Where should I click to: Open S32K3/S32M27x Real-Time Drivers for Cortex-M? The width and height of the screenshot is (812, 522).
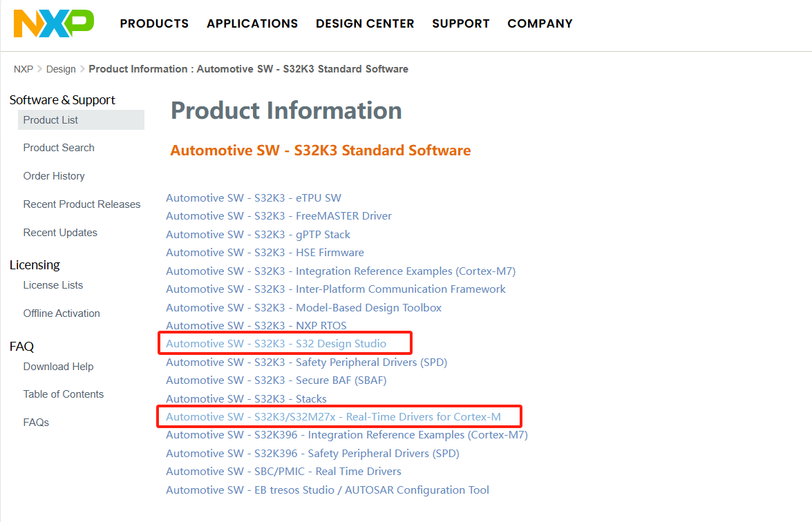334,417
